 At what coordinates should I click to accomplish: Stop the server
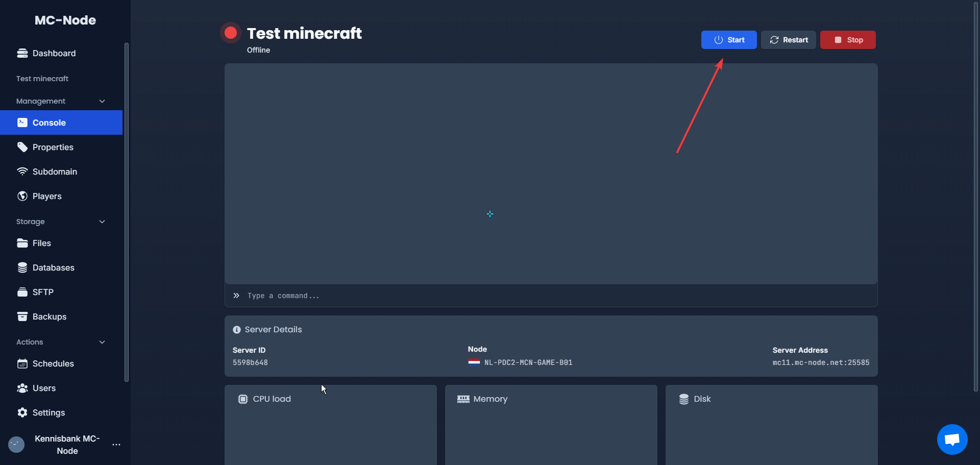[x=848, y=40]
